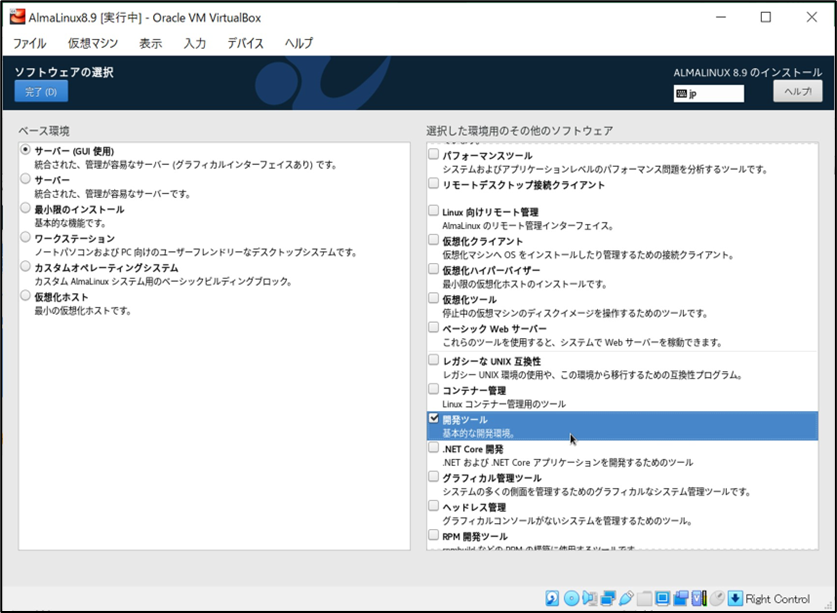Click the recording status icon

coord(681,598)
